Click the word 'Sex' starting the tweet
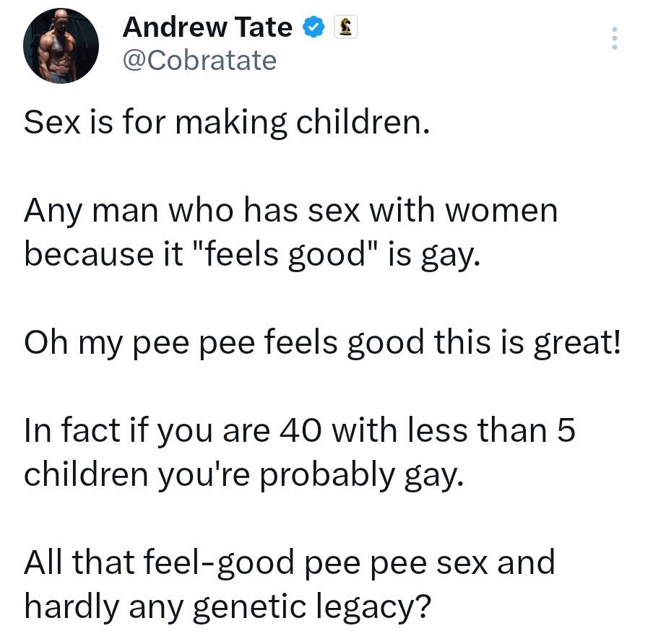Viewport: 653px width, 644px height. [48, 123]
